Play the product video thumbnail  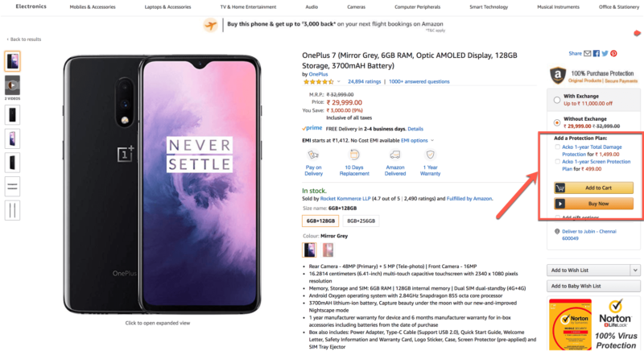(13, 85)
